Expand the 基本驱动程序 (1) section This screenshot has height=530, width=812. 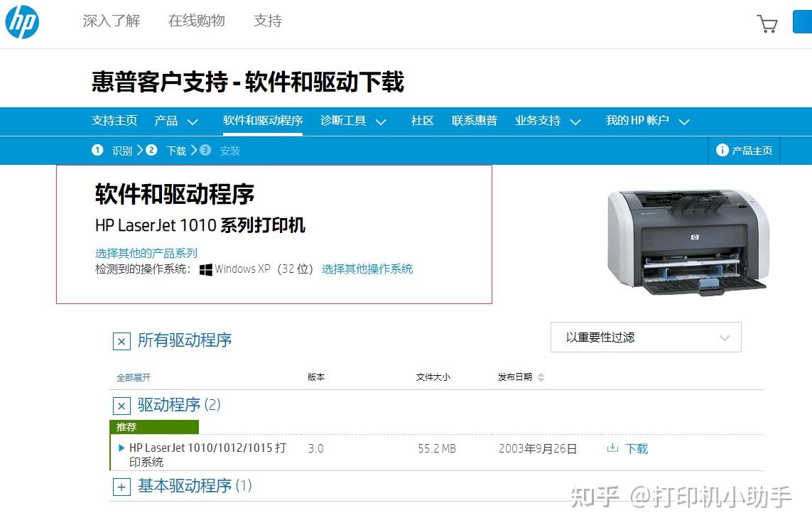[121, 487]
